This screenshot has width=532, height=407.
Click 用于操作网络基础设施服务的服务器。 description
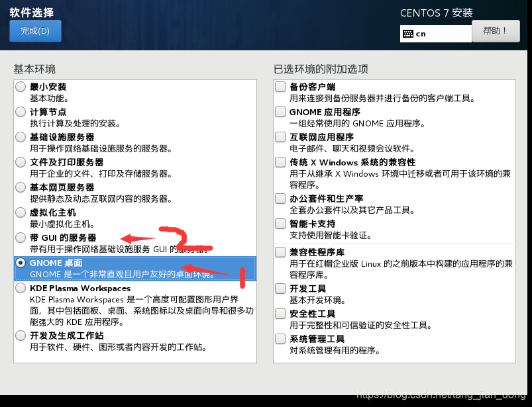tap(101, 148)
